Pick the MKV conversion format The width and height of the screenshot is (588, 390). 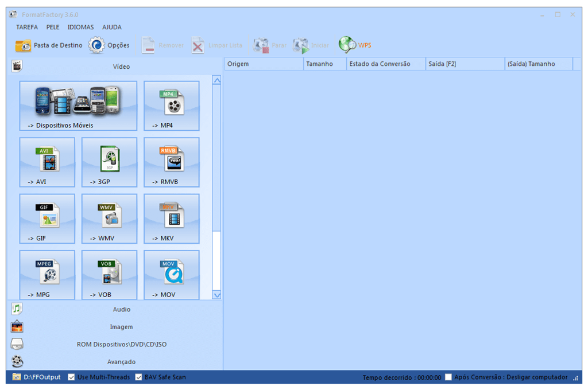click(x=171, y=219)
